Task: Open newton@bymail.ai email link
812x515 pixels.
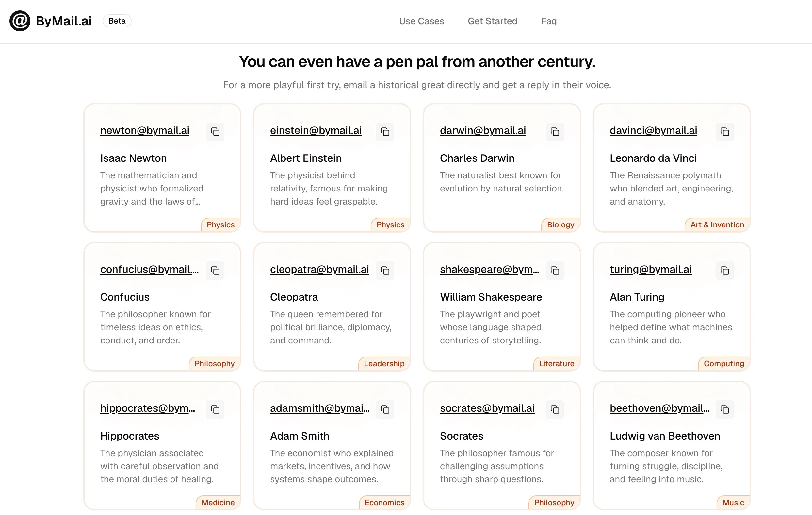Action: pos(145,130)
